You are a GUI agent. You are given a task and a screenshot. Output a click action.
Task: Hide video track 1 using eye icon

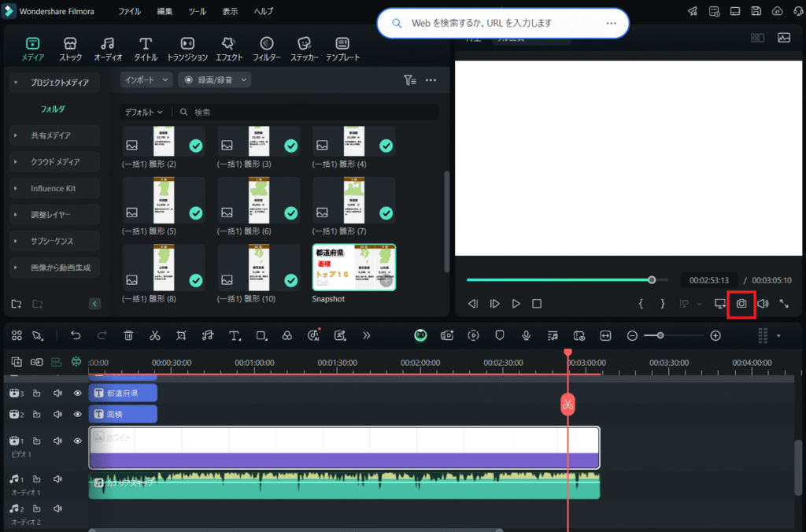coord(77,441)
